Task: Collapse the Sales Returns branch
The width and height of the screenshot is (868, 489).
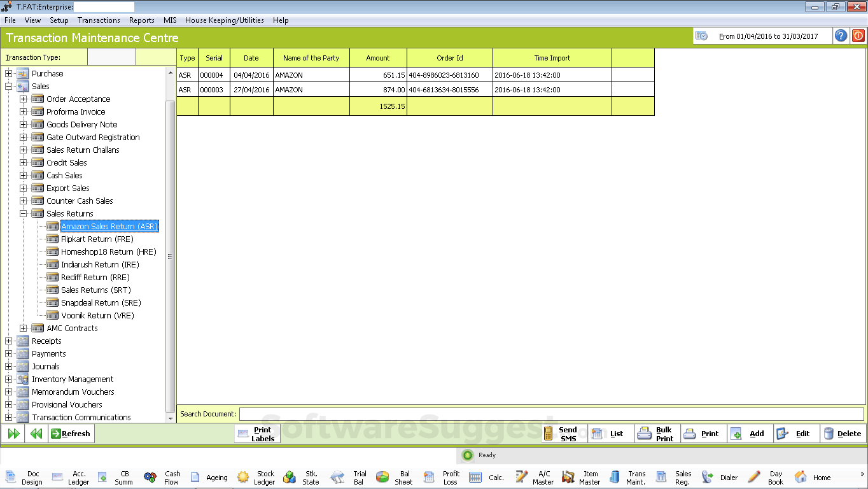Action: tap(22, 213)
